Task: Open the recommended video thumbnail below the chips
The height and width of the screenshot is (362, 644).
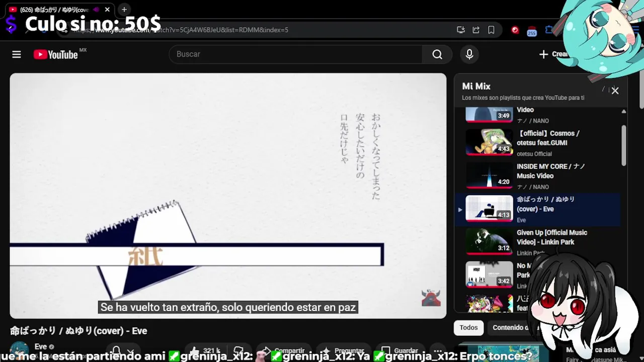Action: (x=508, y=353)
